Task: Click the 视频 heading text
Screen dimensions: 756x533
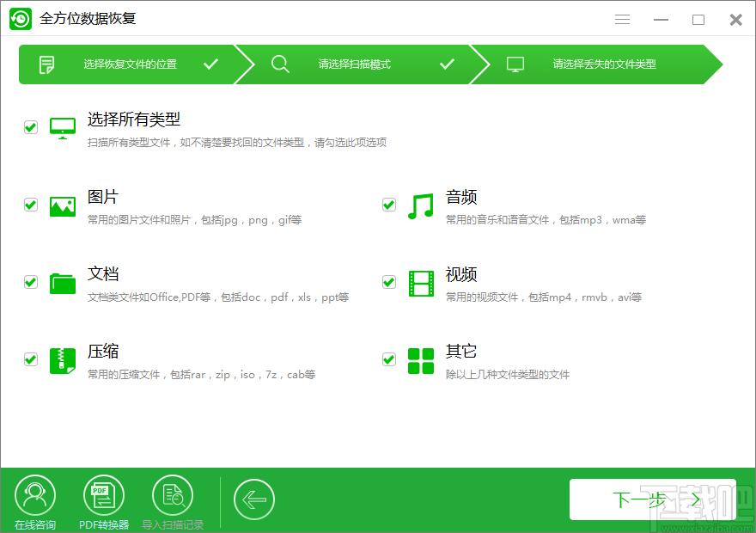Action: (461, 274)
